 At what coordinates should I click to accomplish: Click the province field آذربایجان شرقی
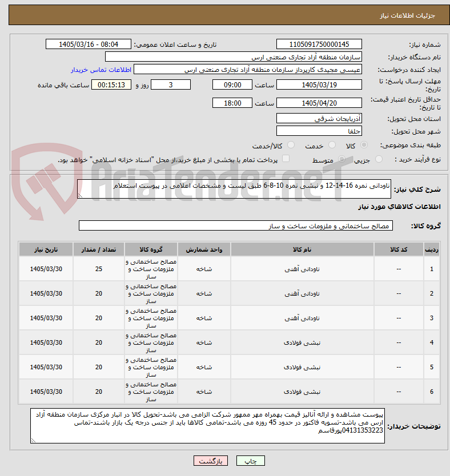(319, 118)
